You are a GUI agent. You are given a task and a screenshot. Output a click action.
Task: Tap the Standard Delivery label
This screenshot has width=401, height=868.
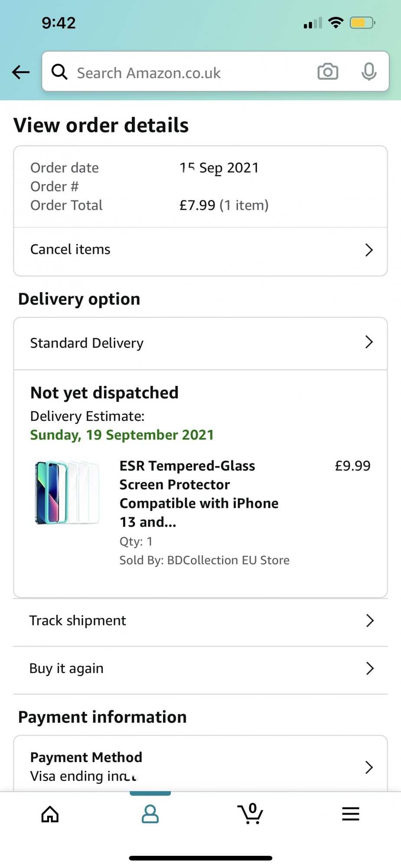[87, 343]
